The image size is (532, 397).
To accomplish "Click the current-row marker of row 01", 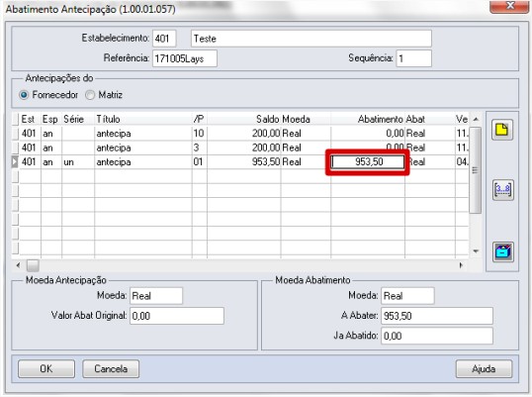I will click(x=15, y=161).
